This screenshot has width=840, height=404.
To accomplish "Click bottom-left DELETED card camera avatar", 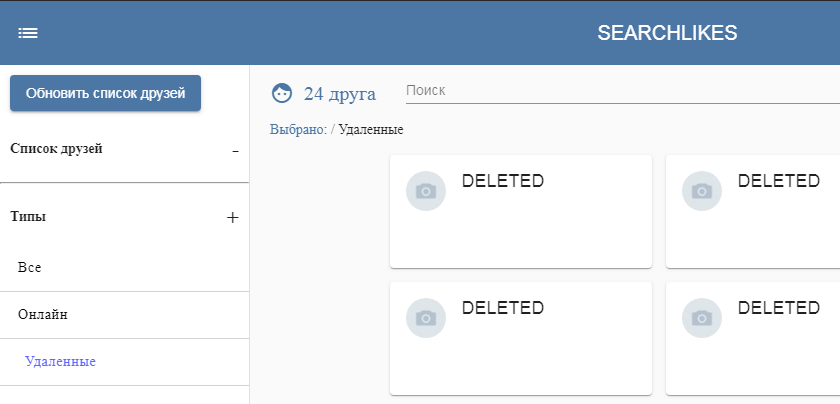I will (x=426, y=318).
